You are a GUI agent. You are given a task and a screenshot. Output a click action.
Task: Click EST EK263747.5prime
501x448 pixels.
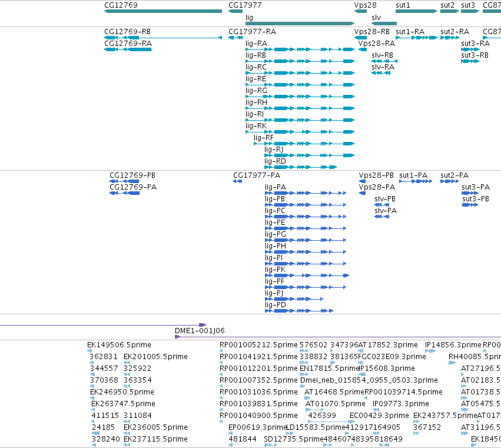(93, 410)
